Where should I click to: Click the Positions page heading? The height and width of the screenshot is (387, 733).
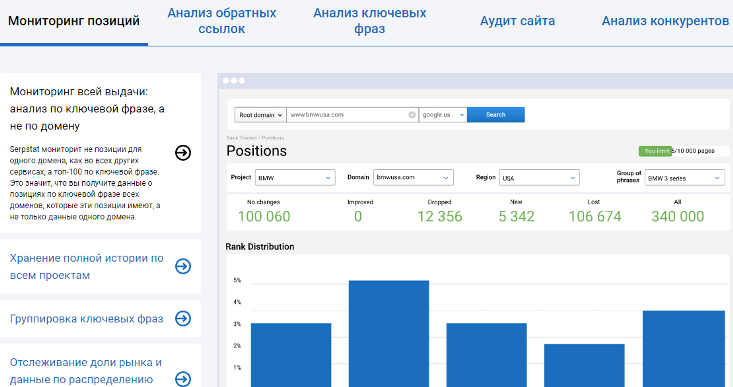[257, 151]
